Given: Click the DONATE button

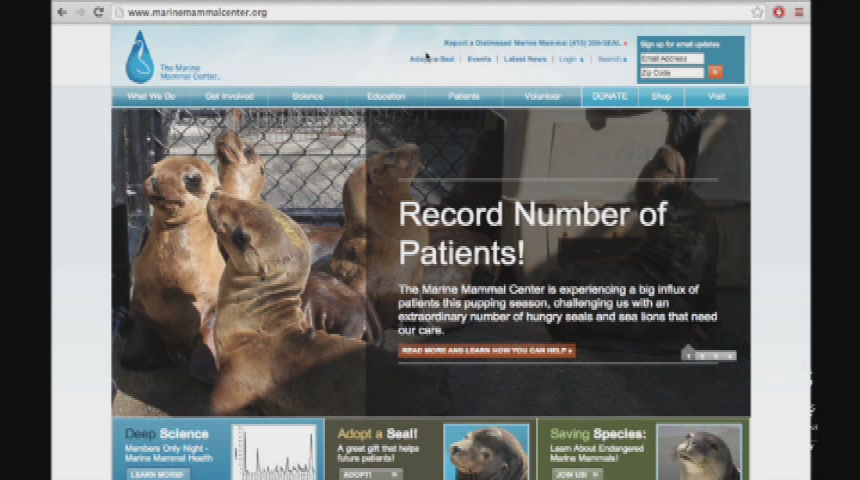Looking at the screenshot, I should pyautogui.click(x=609, y=96).
